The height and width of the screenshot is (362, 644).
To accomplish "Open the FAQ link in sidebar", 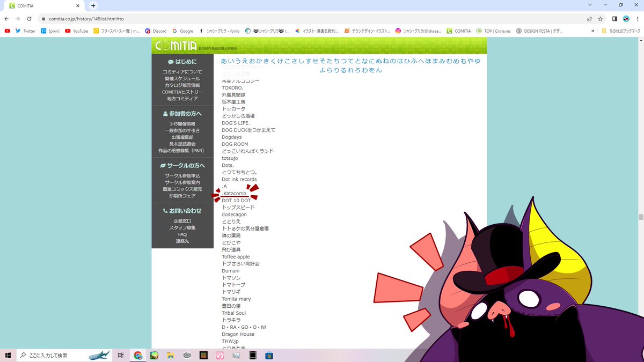I will click(x=182, y=234).
